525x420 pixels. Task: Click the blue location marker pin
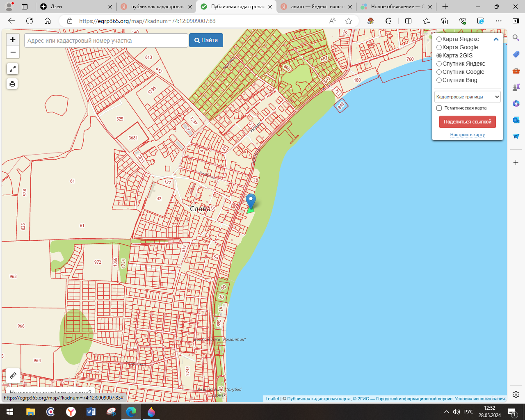click(x=251, y=201)
